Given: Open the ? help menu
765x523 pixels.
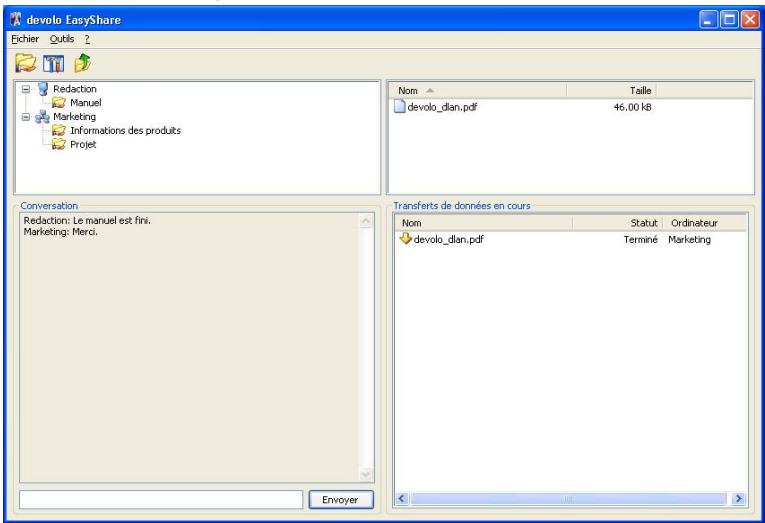Looking at the screenshot, I should [x=87, y=39].
